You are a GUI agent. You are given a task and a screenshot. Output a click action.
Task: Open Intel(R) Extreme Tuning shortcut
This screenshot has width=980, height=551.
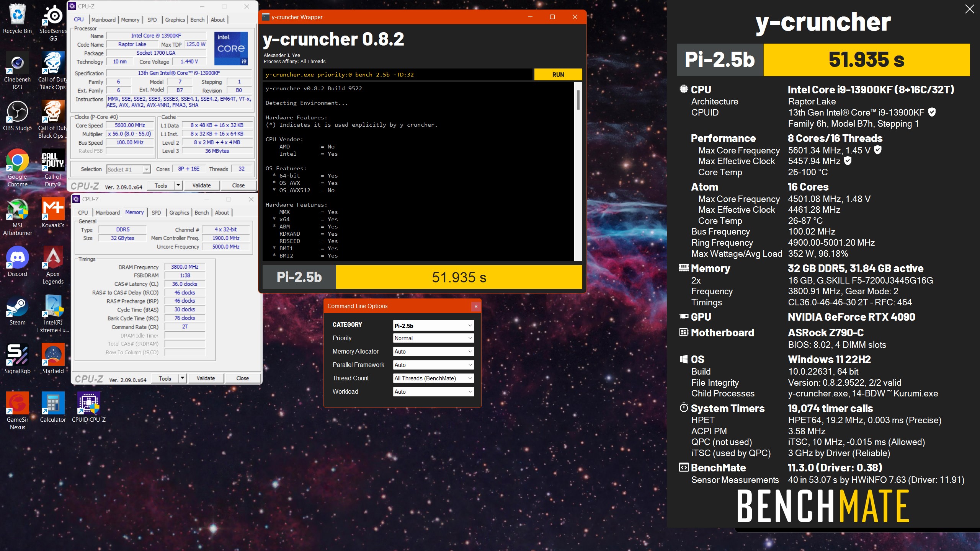tap(53, 314)
